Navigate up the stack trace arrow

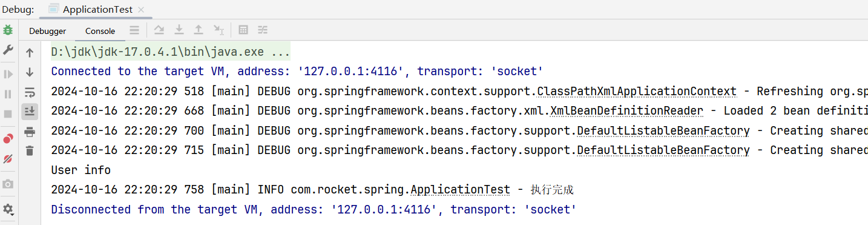pyautogui.click(x=30, y=53)
